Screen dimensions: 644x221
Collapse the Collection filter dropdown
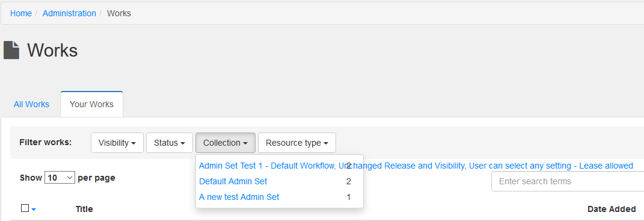coord(225,143)
